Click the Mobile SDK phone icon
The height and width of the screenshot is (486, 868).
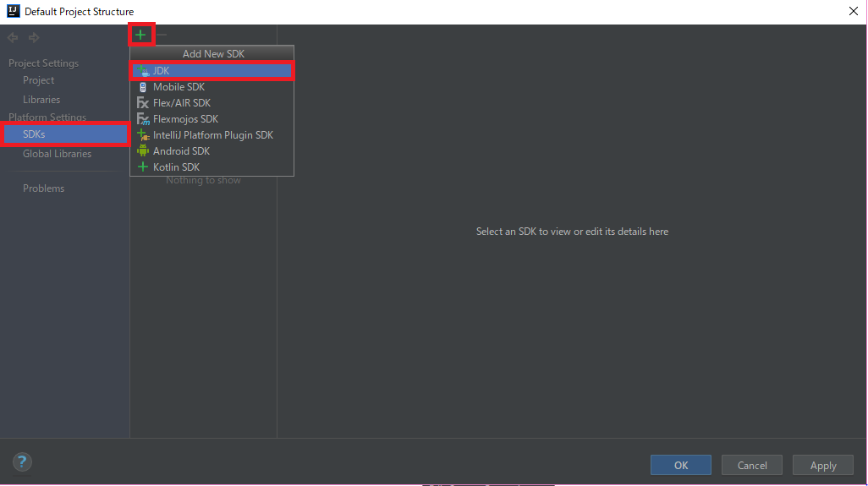(143, 87)
